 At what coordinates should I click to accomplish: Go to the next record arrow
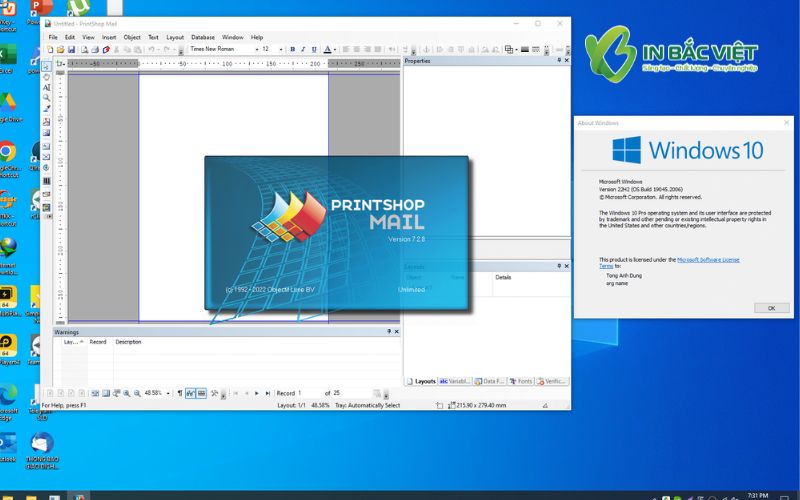pyautogui.click(x=256, y=393)
